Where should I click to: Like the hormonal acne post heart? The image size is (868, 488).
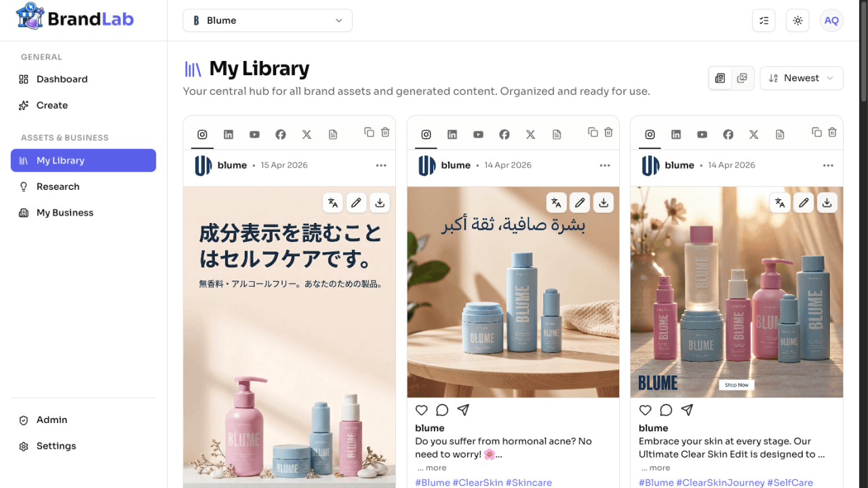click(422, 410)
